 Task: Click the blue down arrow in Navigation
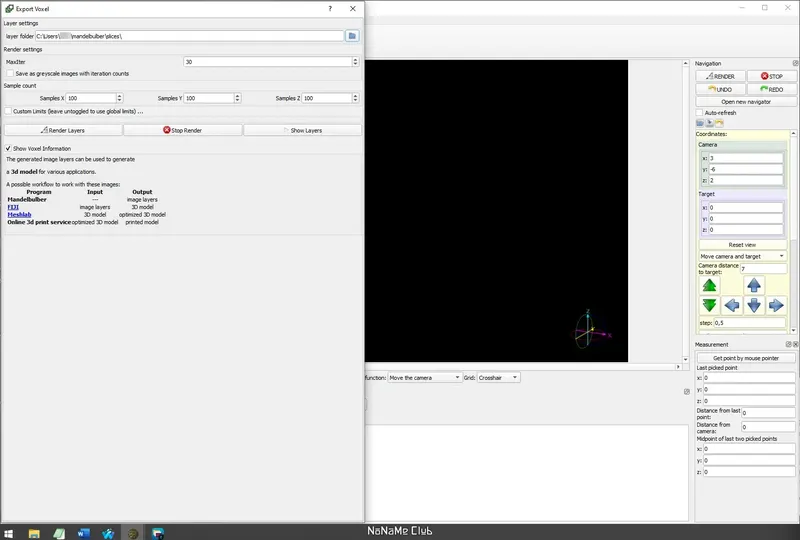[754, 305]
